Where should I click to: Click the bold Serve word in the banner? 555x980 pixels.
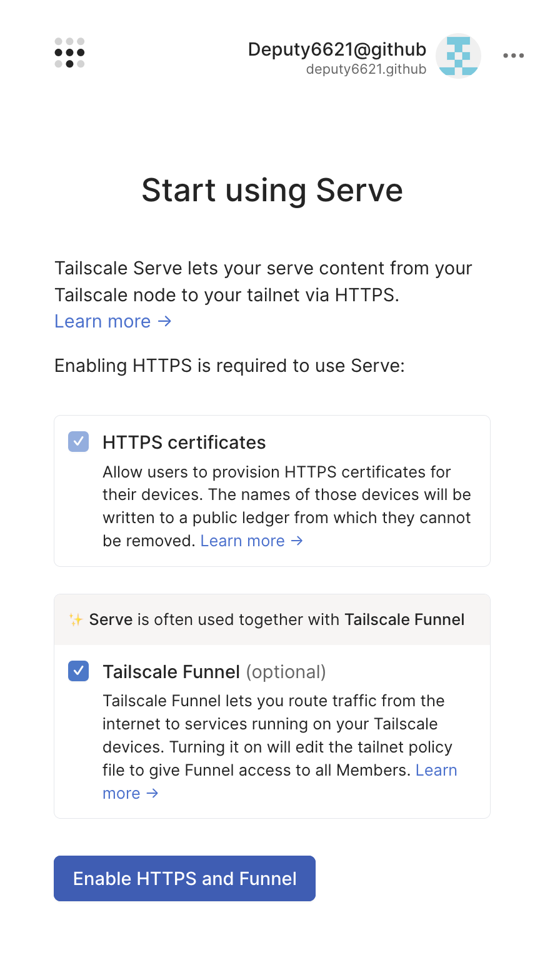(111, 620)
